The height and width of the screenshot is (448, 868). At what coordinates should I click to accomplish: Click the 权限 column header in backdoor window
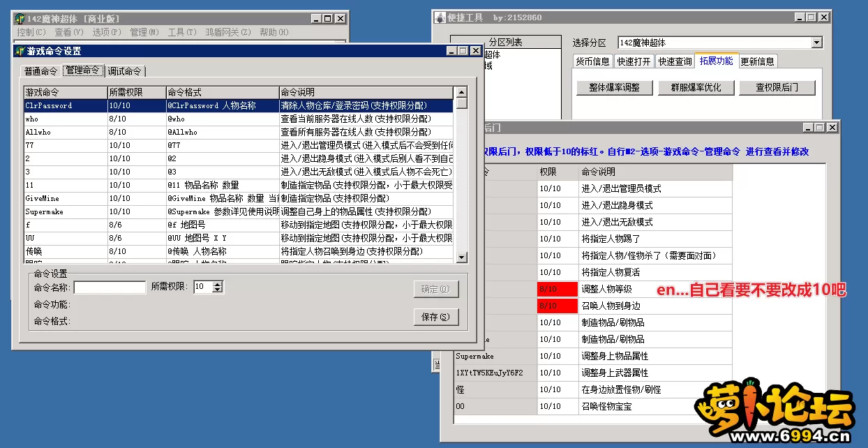pyautogui.click(x=558, y=172)
